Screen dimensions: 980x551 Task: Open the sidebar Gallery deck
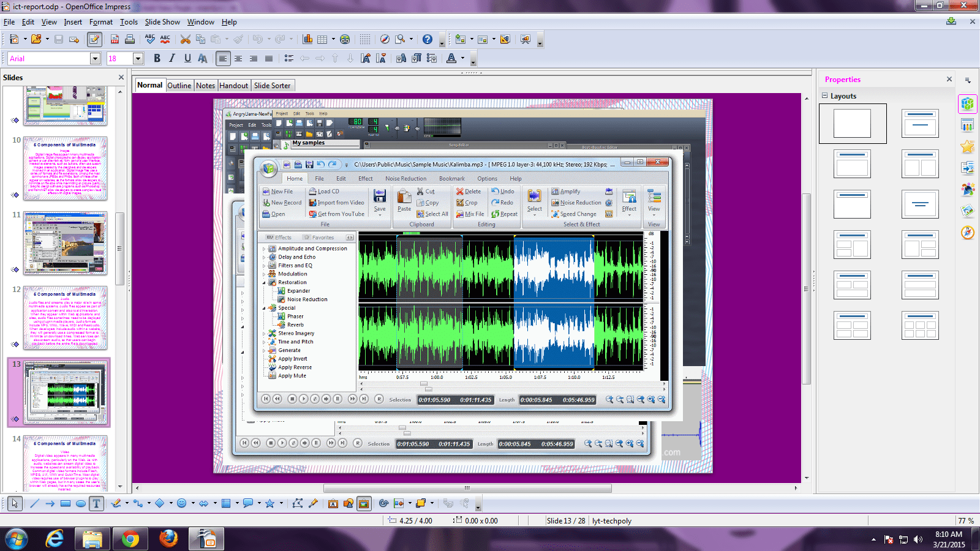[x=968, y=211]
